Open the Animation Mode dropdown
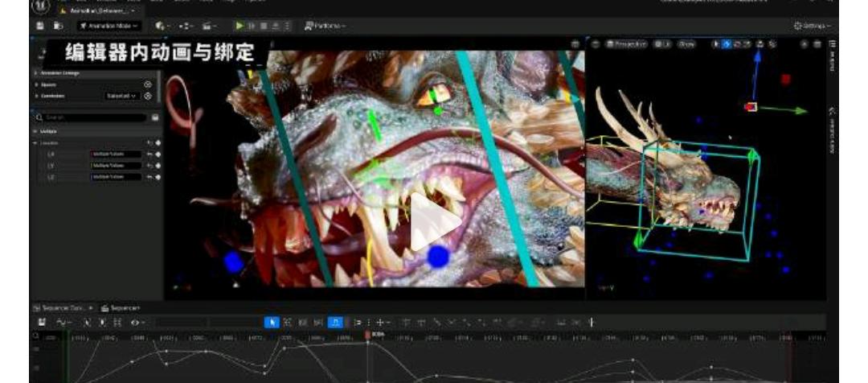The image size is (868, 383). tap(109, 26)
